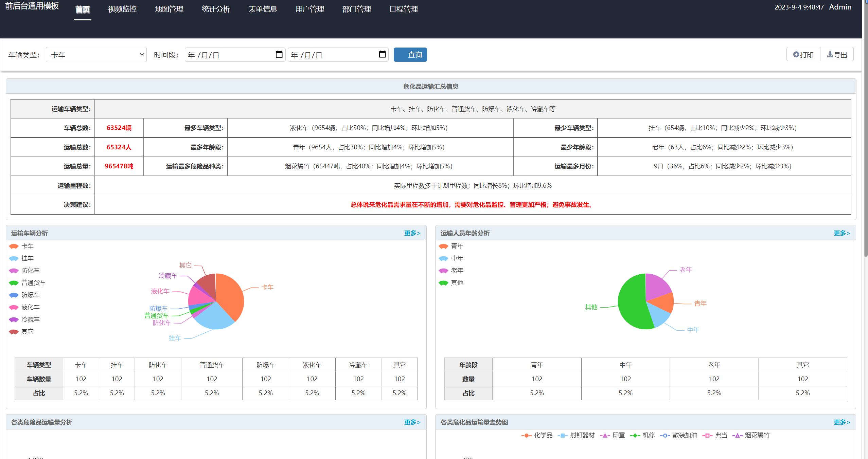
Task: Open 更多 link for 各类危化品运输量走势图
Action: (x=842, y=422)
